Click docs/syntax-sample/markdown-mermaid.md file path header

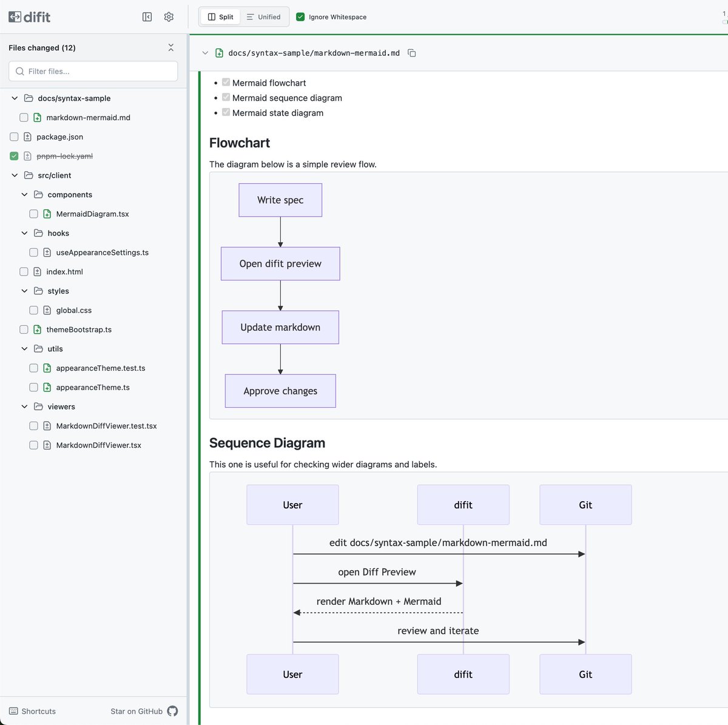click(x=314, y=53)
